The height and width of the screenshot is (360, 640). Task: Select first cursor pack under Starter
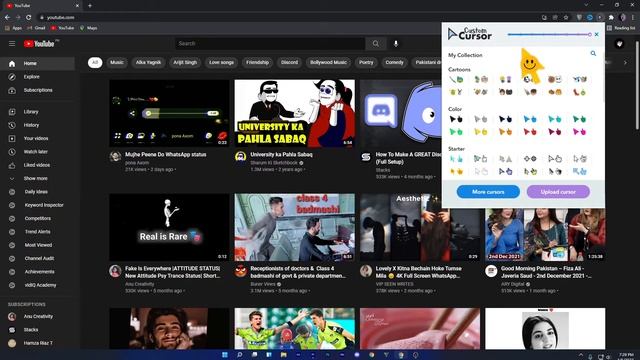[456, 159]
